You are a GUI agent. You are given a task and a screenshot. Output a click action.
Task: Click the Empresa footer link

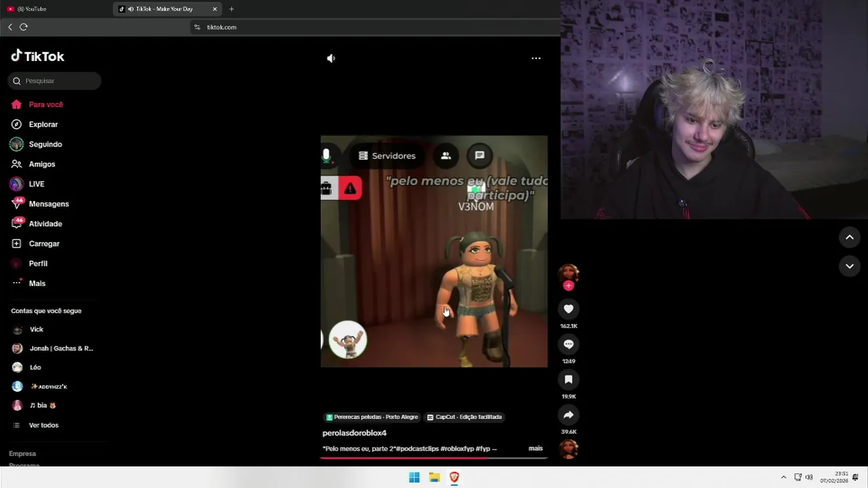point(22,453)
